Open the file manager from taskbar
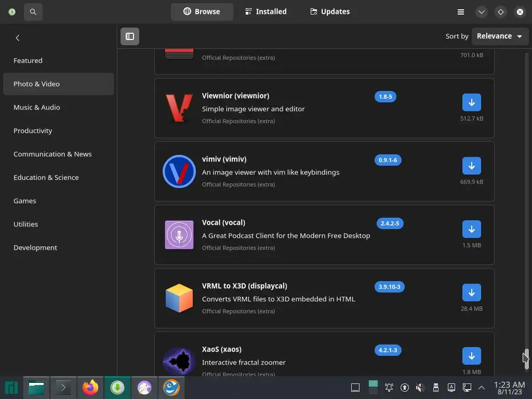This screenshot has height=399, width=532. [x=36, y=388]
